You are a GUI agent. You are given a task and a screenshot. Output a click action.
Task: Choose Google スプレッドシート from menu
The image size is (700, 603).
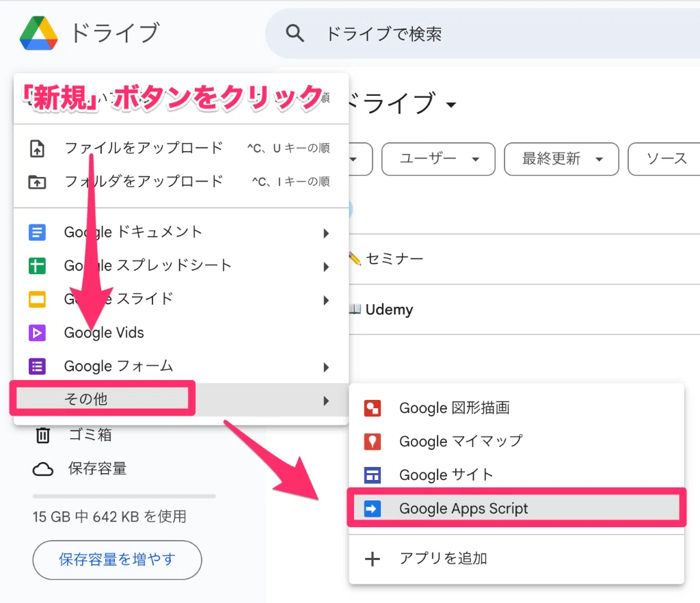pyautogui.click(x=180, y=266)
